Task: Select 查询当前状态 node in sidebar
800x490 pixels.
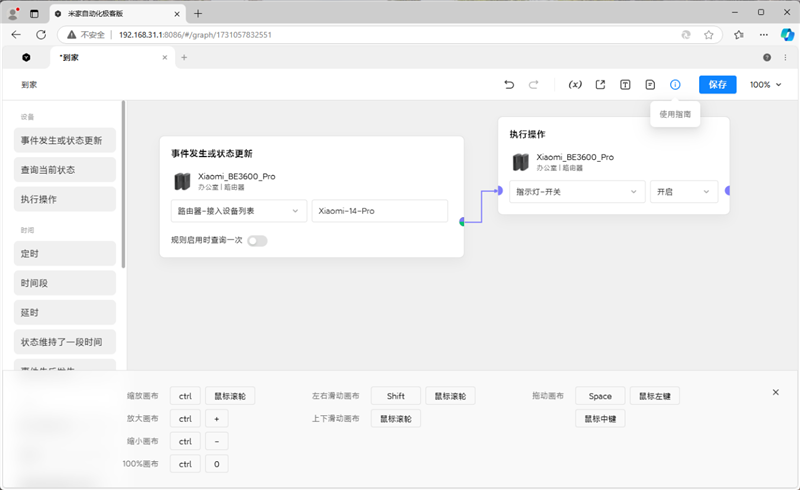Action: 65,169
